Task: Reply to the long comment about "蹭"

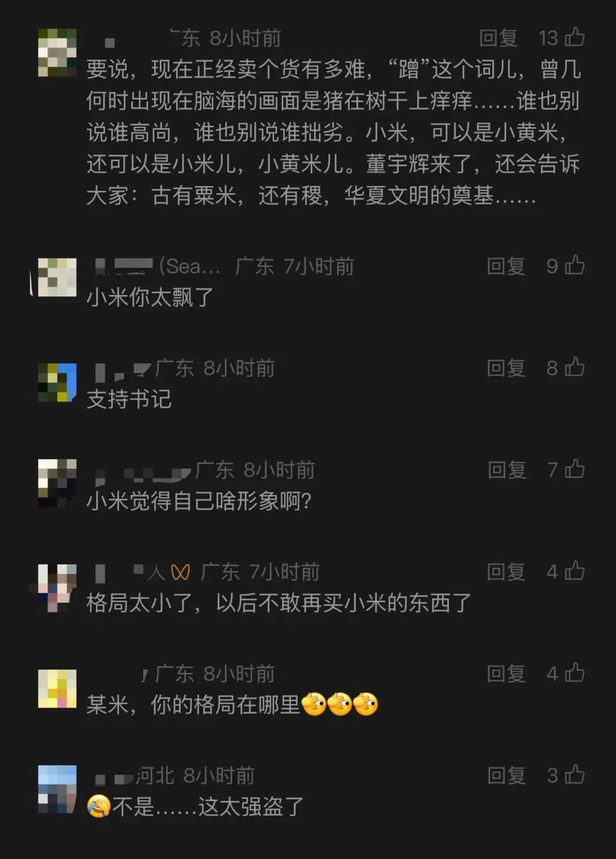Action: [x=499, y=38]
